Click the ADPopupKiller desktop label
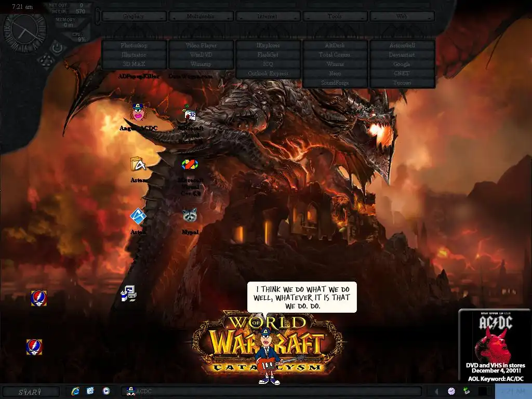532x399 pixels. click(x=139, y=76)
